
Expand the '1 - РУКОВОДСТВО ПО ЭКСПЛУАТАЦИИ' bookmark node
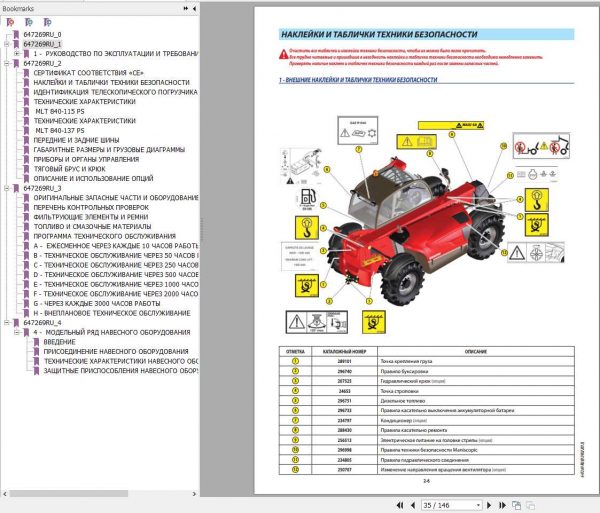click(x=16, y=54)
